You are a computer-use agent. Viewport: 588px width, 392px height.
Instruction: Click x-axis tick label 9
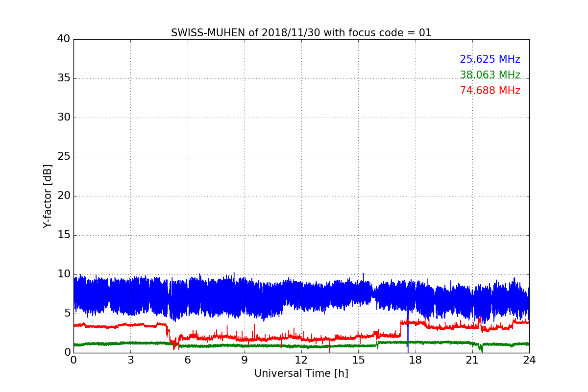click(245, 360)
